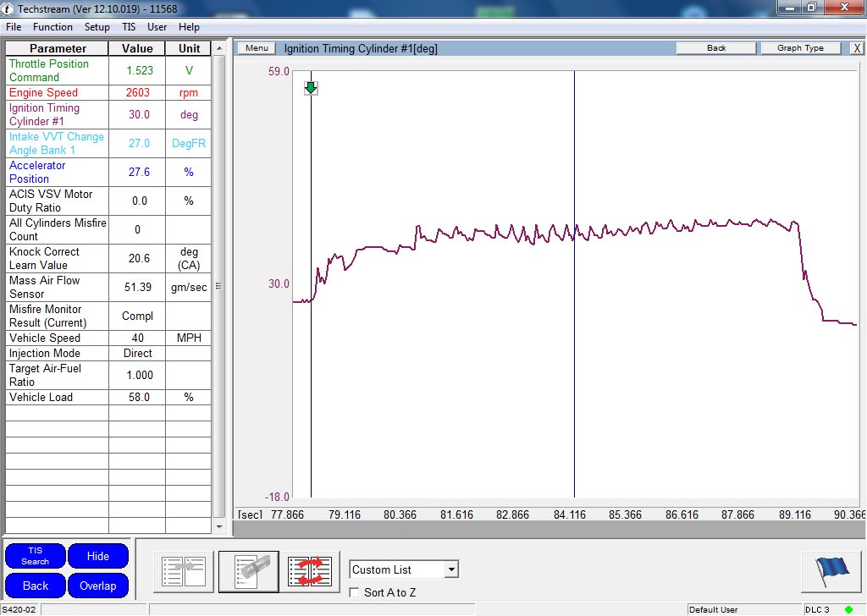The width and height of the screenshot is (867, 616).
Task: Click the blue flag icon
Action: pos(831,572)
